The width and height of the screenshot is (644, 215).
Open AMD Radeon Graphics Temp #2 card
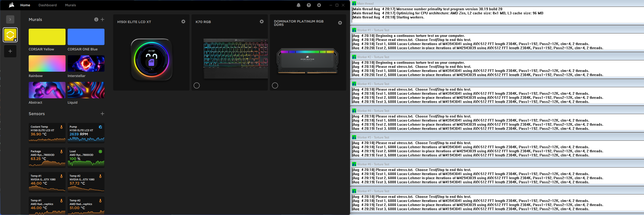pyautogui.click(x=86, y=206)
